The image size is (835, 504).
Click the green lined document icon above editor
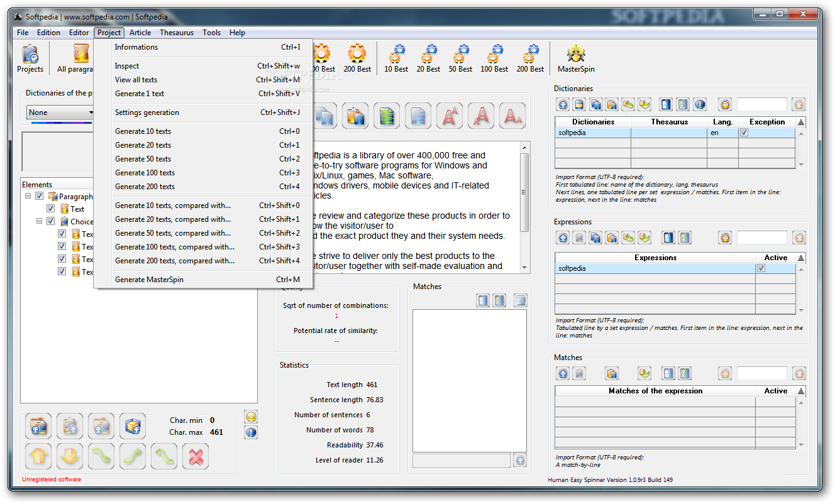[387, 116]
